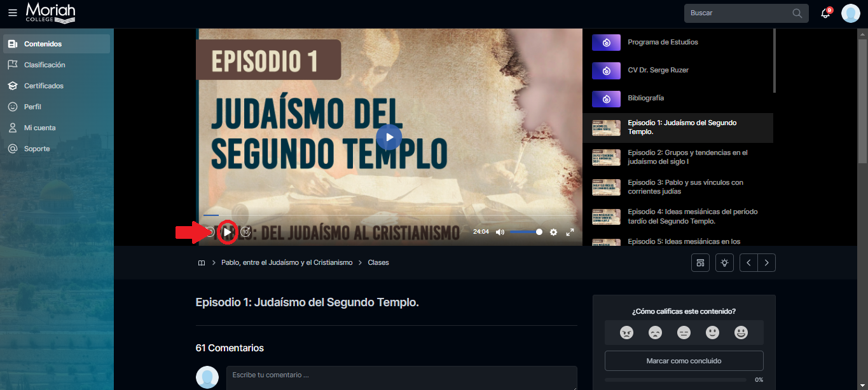Toggle the lightbulb cinema mode button

point(724,263)
